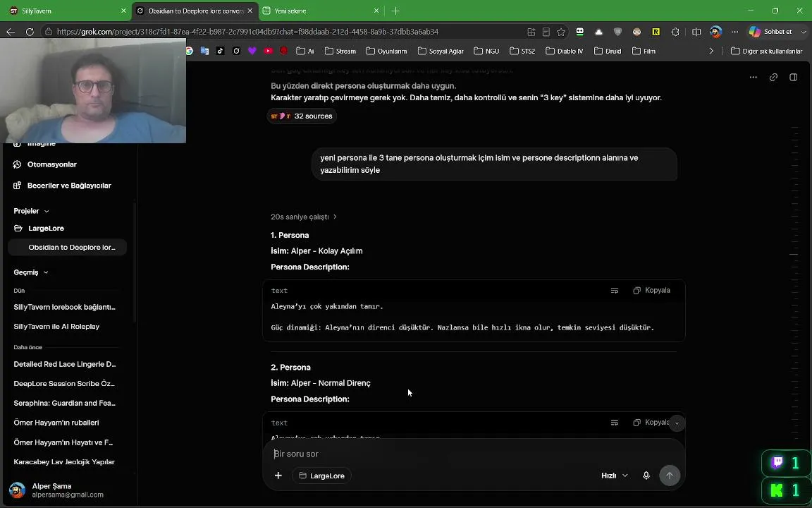The width and height of the screenshot is (812, 508).
Task: Copy the second persona text with Kopyala
Action: click(x=651, y=423)
